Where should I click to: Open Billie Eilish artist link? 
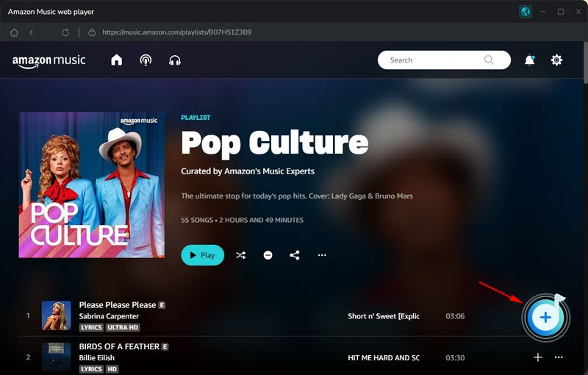[98, 357]
